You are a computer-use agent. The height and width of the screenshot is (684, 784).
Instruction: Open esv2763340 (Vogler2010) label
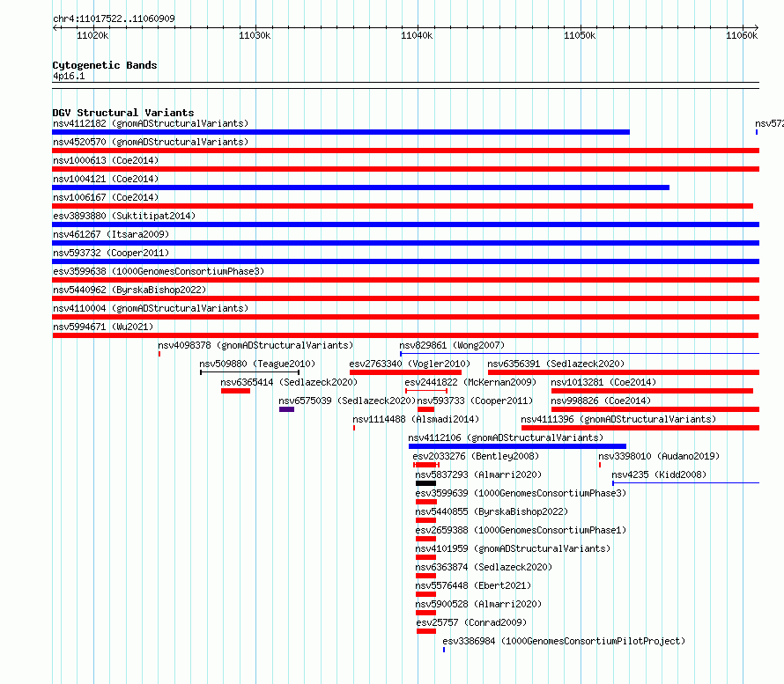(x=410, y=364)
